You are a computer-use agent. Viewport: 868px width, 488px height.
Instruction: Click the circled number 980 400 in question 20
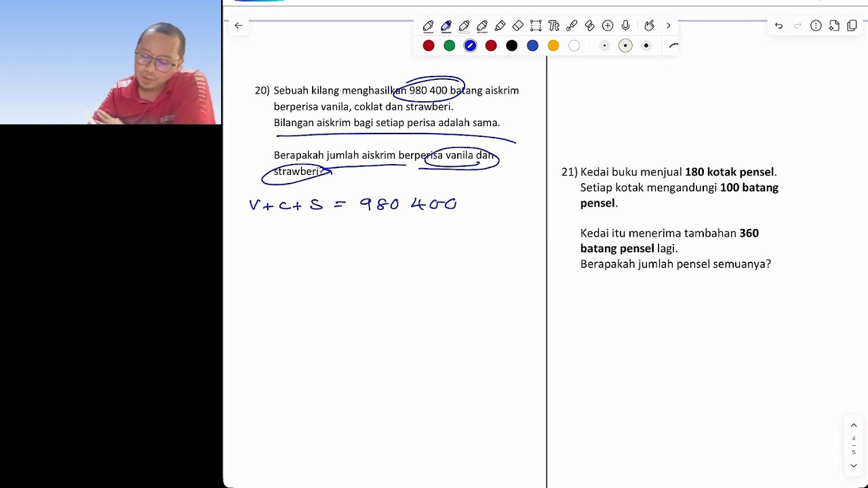tap(428, 90)
